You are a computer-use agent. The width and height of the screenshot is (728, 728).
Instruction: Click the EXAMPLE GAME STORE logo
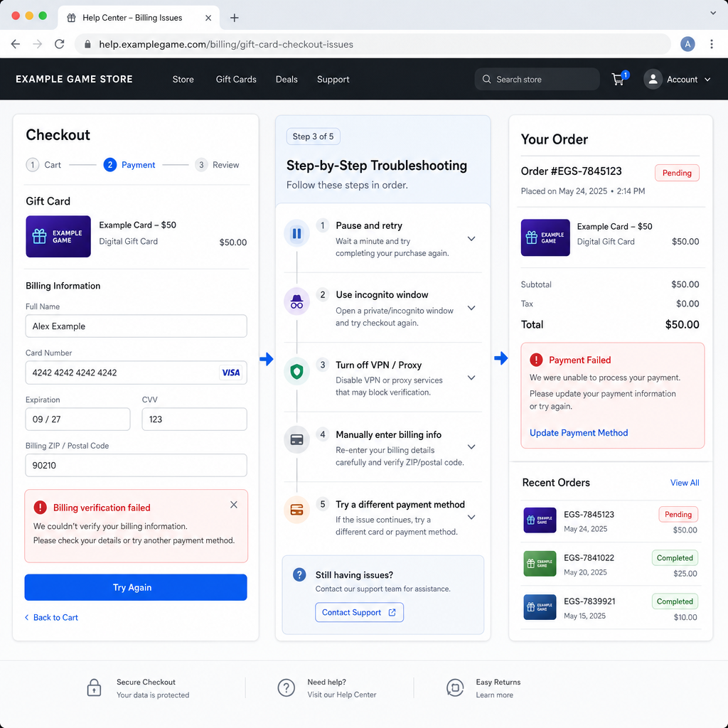(x=74, y=80)
